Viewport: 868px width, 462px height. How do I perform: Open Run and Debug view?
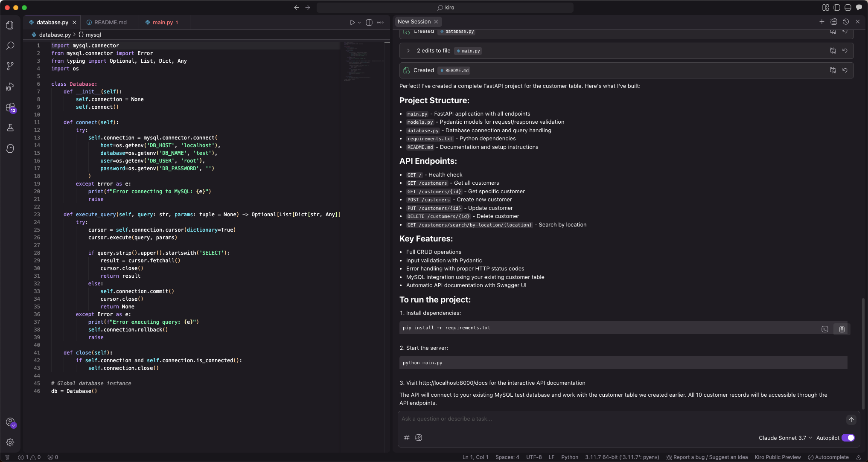pyautogui.click(x=10, y=87)
